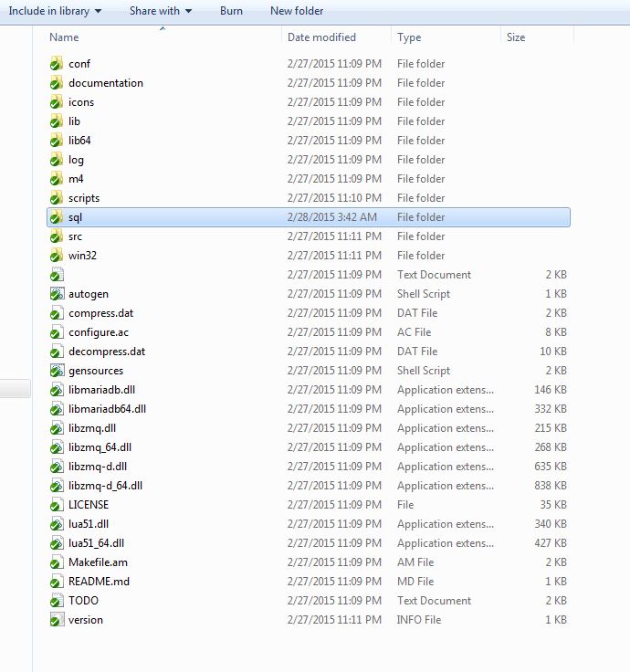Sort by Size column header
The image size is (630, 672).
tap(516, 37)
